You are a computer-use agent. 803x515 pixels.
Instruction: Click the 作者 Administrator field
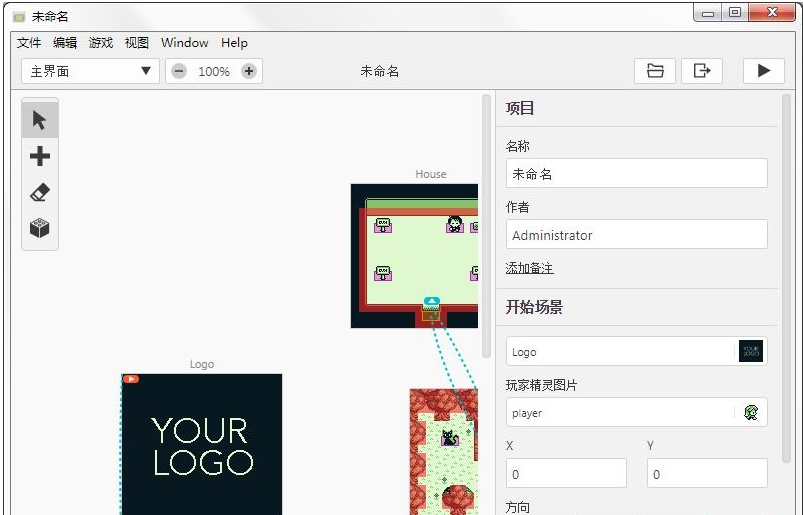[x=637, y=234]
